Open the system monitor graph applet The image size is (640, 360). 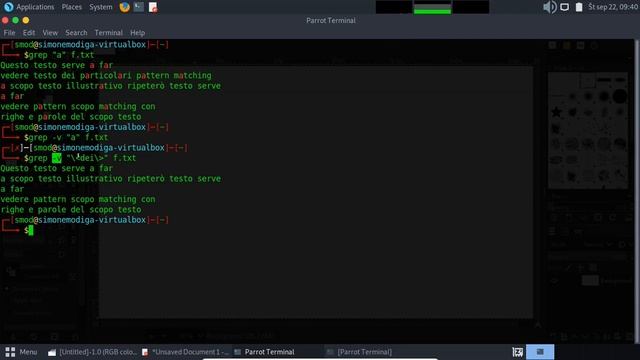(x=432, y=7)
